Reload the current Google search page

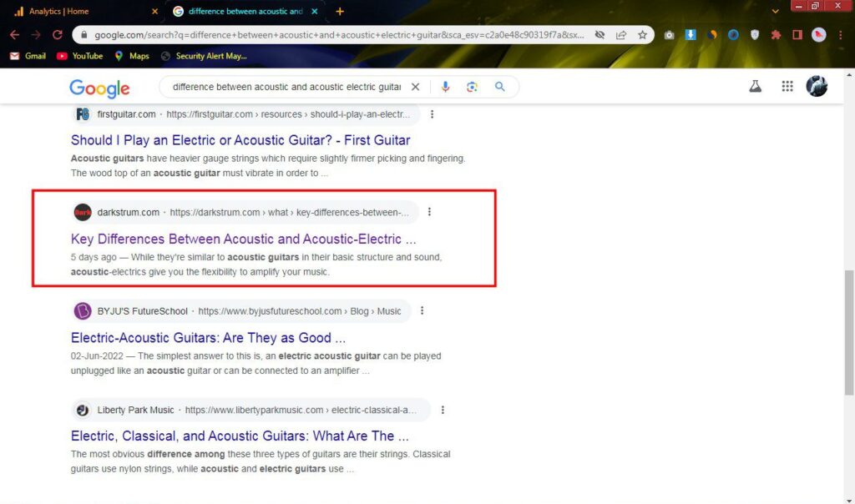coord(58,35)
